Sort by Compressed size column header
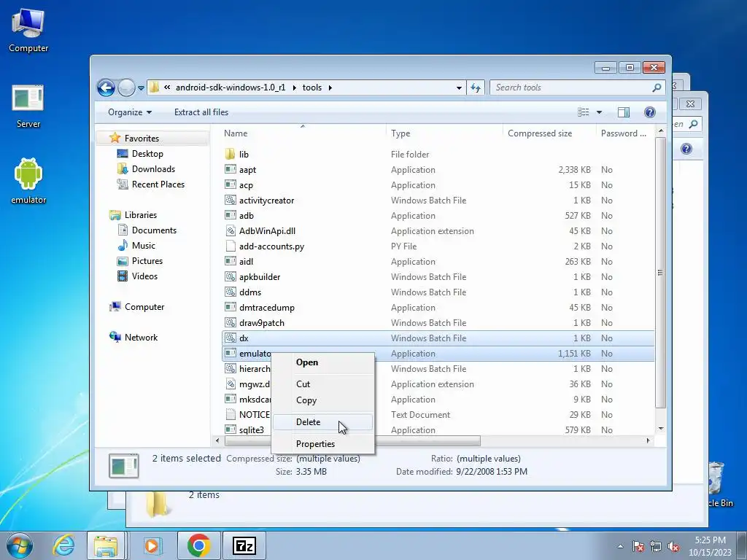This screenshot has height=560, width=747. click(540, 133)
